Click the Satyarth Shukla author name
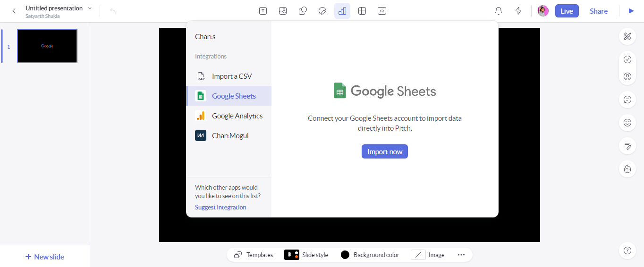Viewport: 644px width, 267px height. click(42, 16)
